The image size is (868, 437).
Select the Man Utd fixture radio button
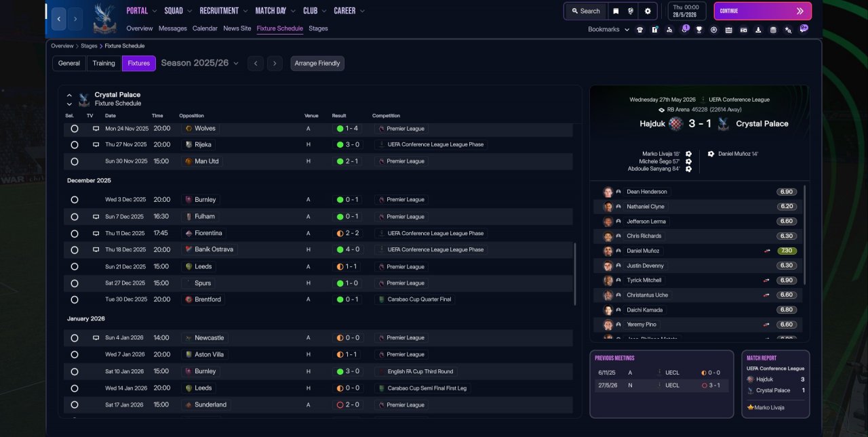tap(75, 161)
